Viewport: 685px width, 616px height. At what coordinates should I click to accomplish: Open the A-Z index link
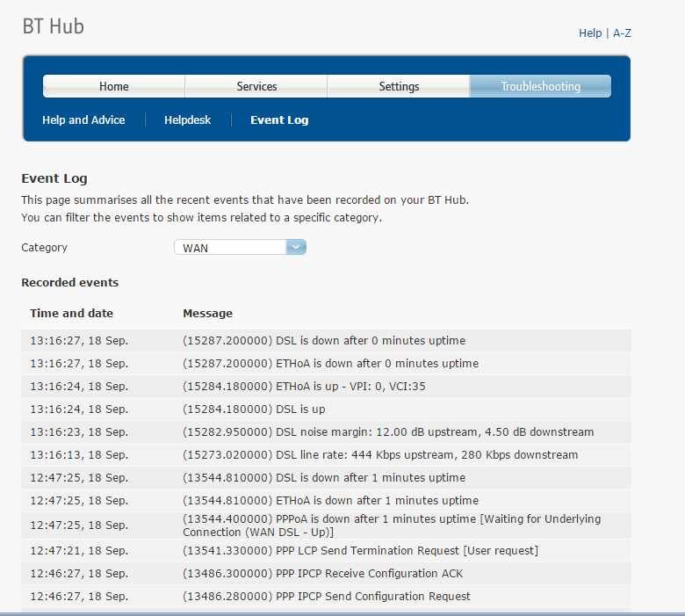[622, 33]
